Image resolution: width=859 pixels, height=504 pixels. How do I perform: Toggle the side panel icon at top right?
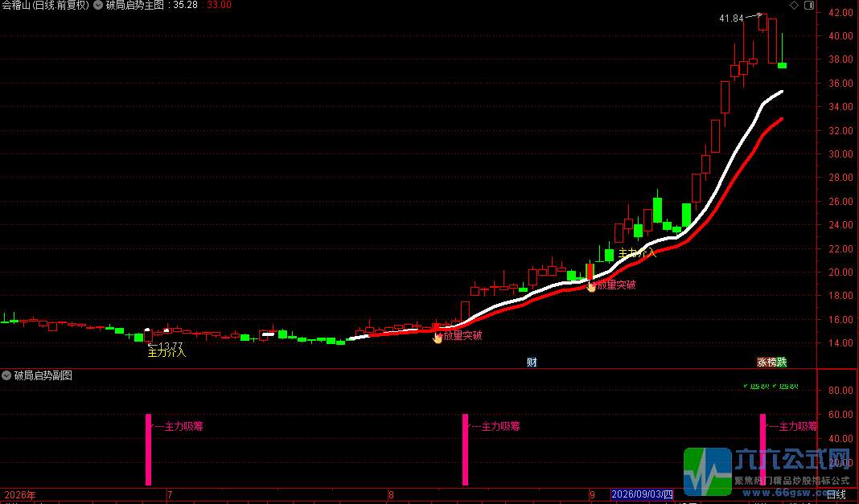click(809, 6)
